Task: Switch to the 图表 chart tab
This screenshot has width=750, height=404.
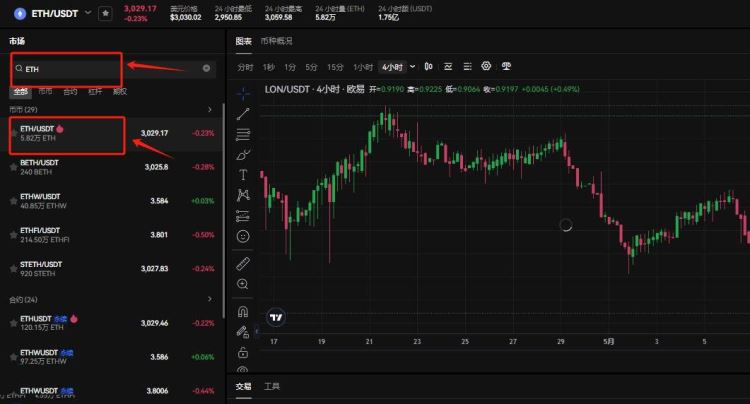Action: tap(243, 41)
